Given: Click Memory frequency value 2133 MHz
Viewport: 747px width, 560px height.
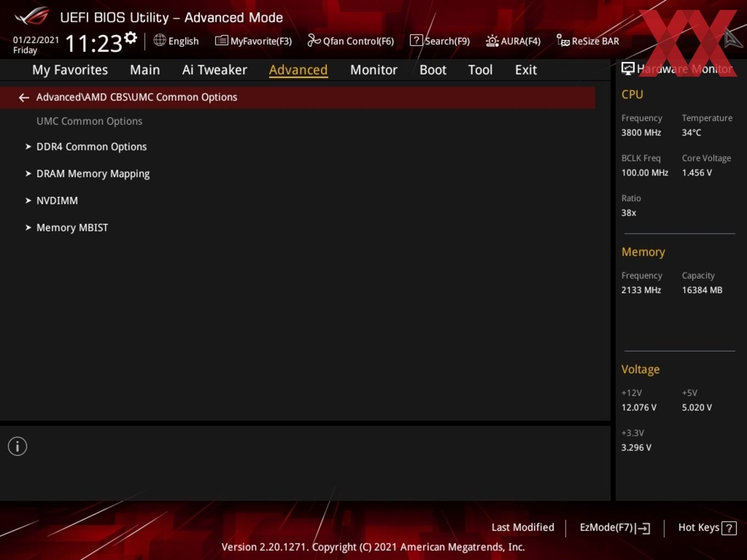Looking at the screenshot, I should click(x=641, y=290).
